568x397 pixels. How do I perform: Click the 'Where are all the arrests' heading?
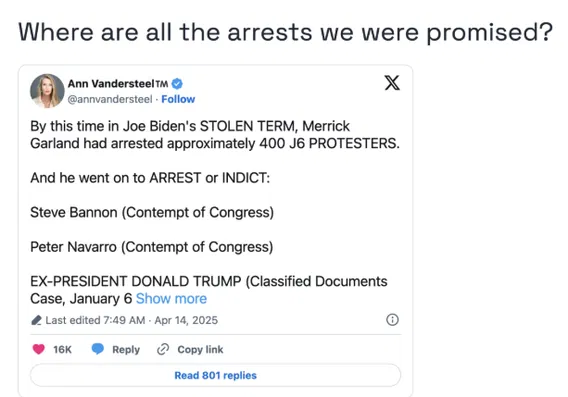click(x=285, y=32)
